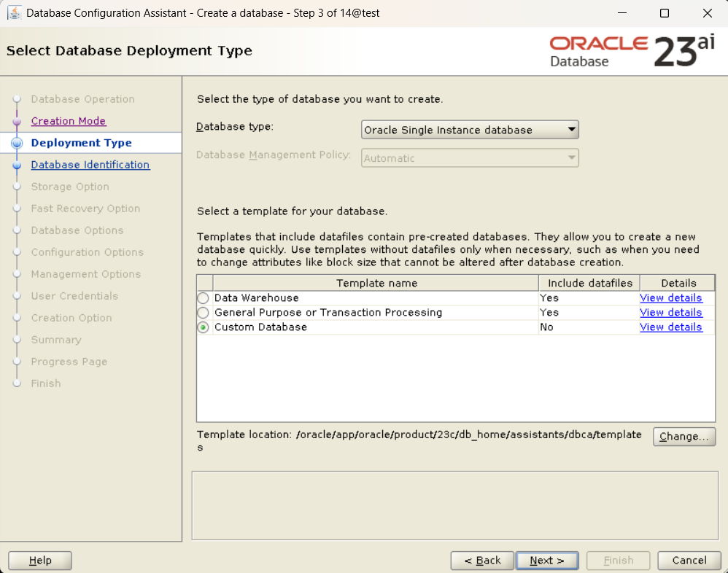Click the Database Identification step bullet icon
Viewport: 728px width, 573px height.
click(x=17, y=165)
